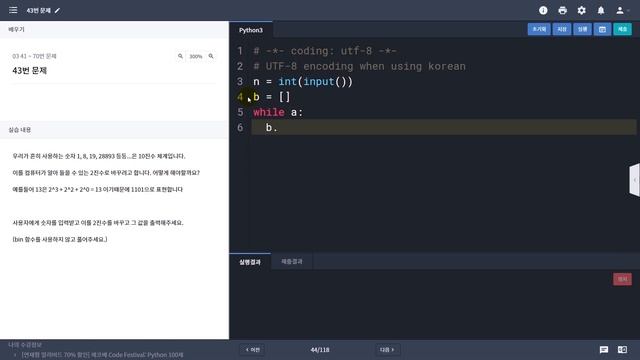Go to previous problem with 이전
The height and width of the screenshot is (360, 640).
(253, 350)
